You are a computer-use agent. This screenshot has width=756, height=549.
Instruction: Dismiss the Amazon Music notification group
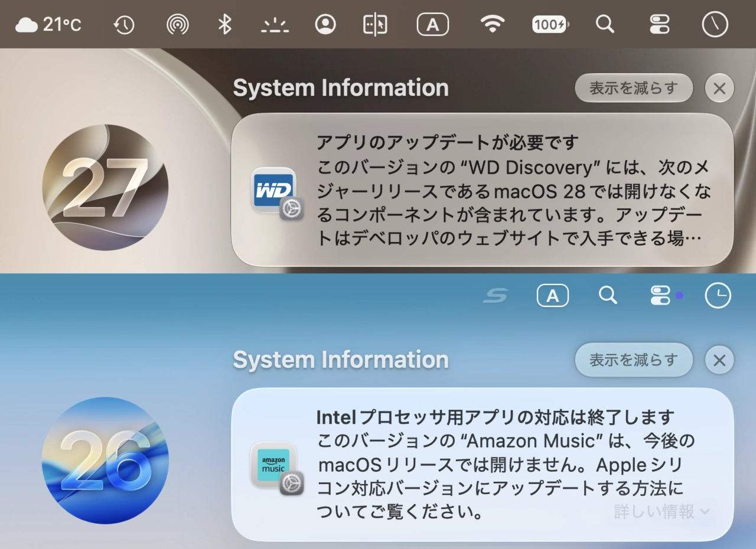click(x=719, y=360)
